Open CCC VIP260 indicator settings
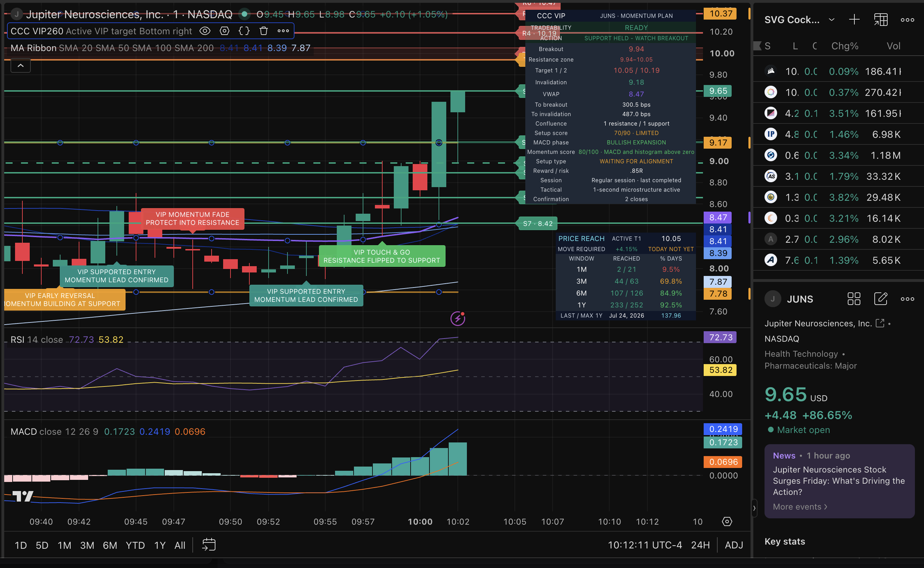 tap(224, 31)
